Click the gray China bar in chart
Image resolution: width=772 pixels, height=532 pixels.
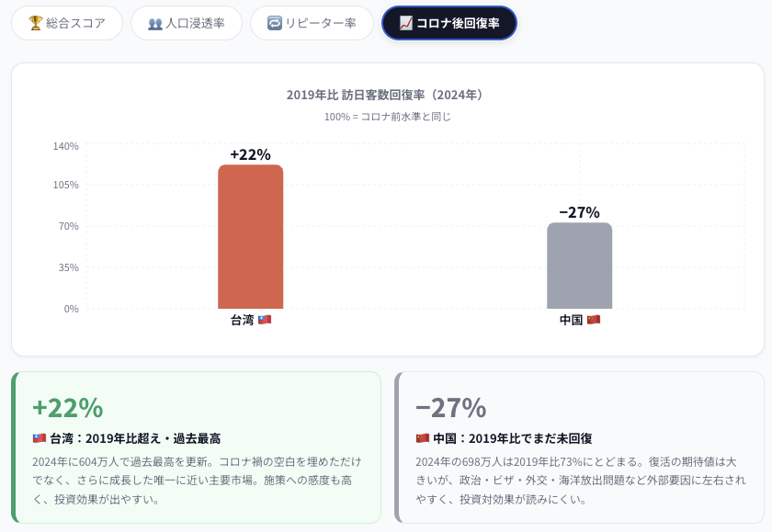click(x=579, y=266)
